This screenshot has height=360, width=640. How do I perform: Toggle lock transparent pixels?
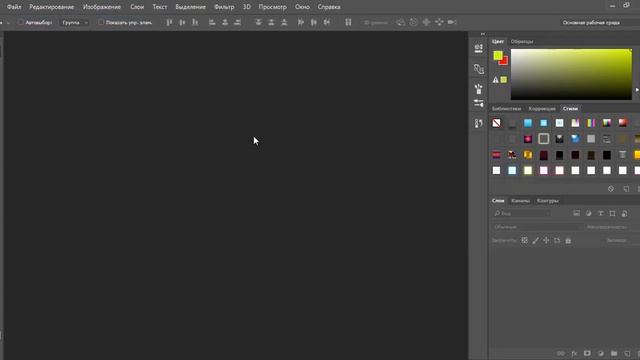(x=524, y=240)
